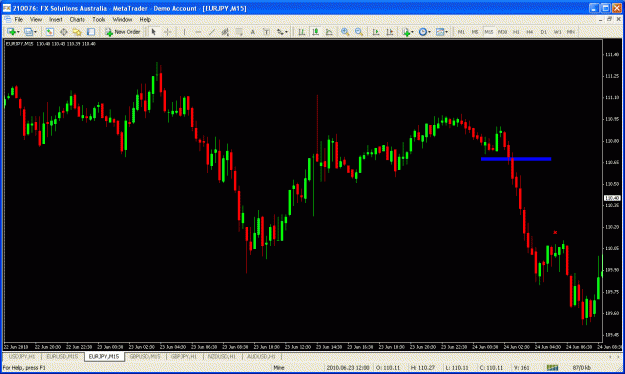This screenshot has height=374, width=625.
Task: Click the New Chart toolbar icon
Action: pyautogui.click(x=11, y=32)
